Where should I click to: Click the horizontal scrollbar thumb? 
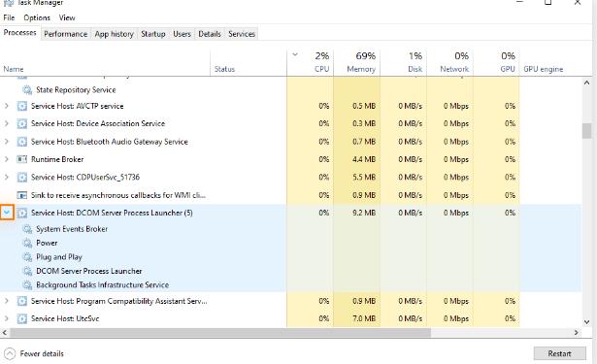coord(220,332)
